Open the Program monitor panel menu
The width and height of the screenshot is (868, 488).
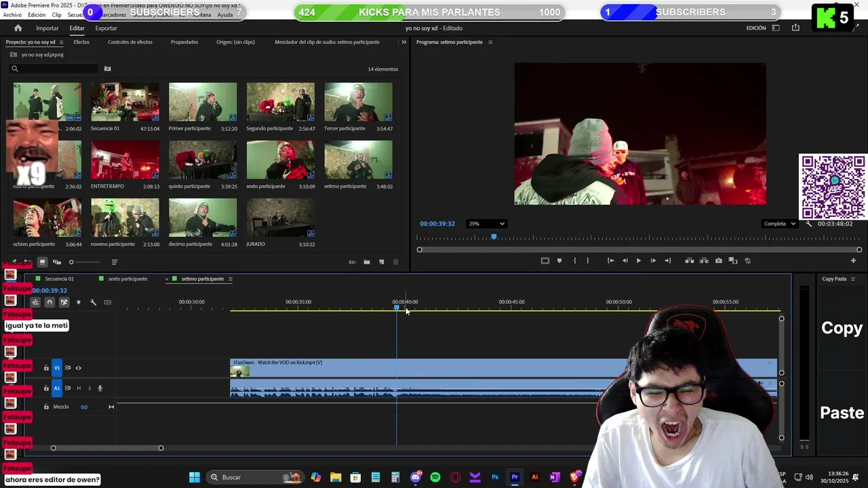[490, 42]
